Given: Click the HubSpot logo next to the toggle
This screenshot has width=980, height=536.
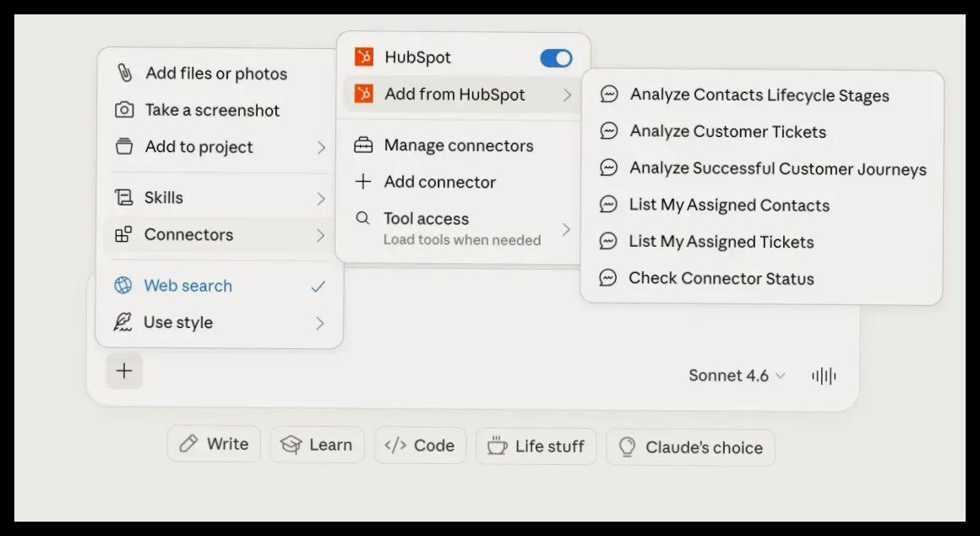Looking at the screenshot, I should click(364, 57).
